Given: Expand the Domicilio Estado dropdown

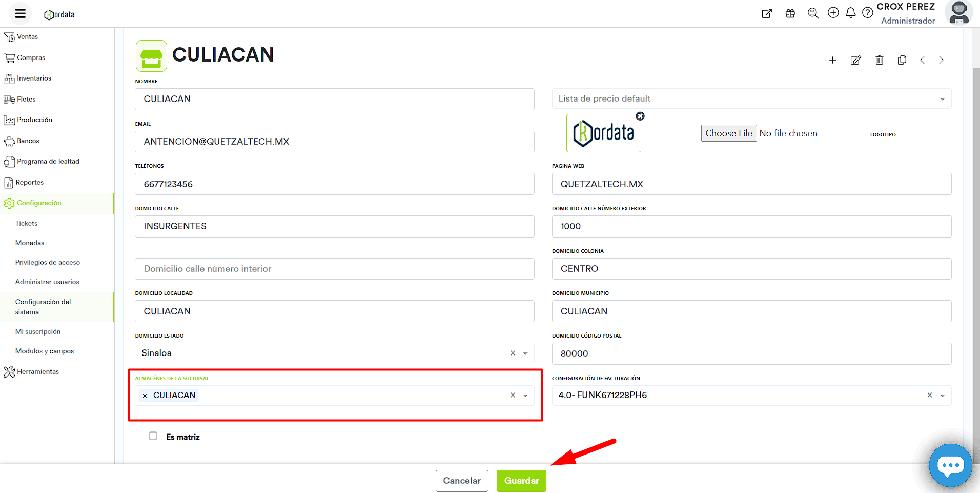Looking at the screenshot, I should pos(525,353).
